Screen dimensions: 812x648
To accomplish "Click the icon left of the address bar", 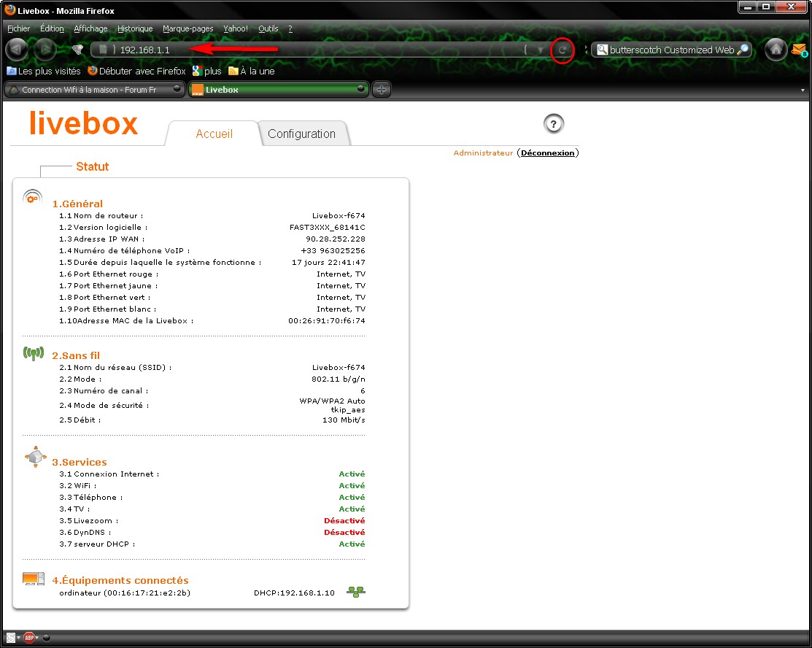I will click(77, 50).
